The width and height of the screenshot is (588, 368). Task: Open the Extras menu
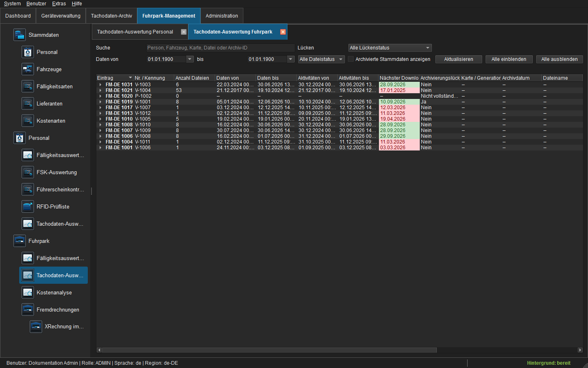coord(59,4)
